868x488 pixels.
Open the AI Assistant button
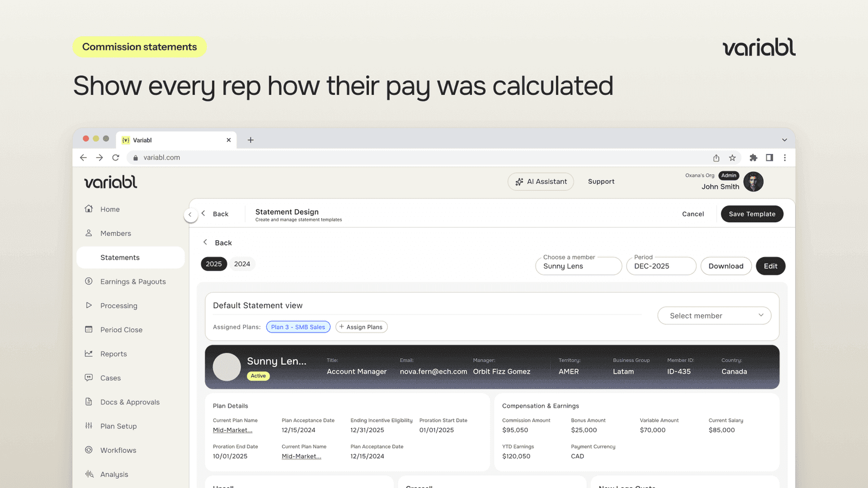541,182
